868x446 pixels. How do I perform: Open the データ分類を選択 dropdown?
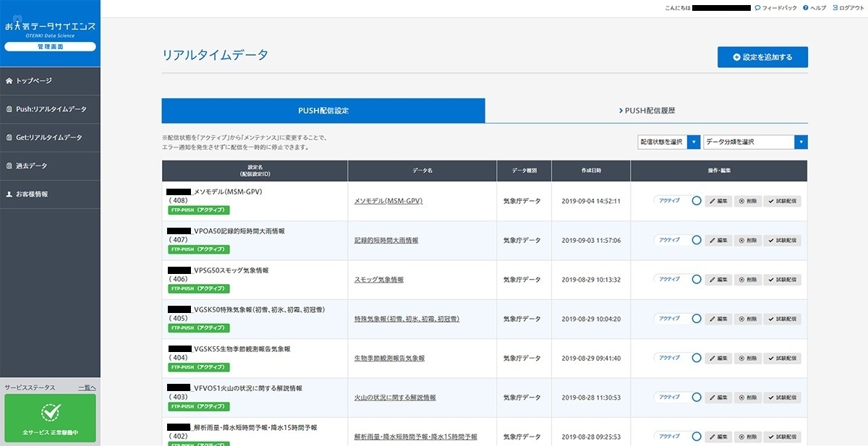point(755,142)
